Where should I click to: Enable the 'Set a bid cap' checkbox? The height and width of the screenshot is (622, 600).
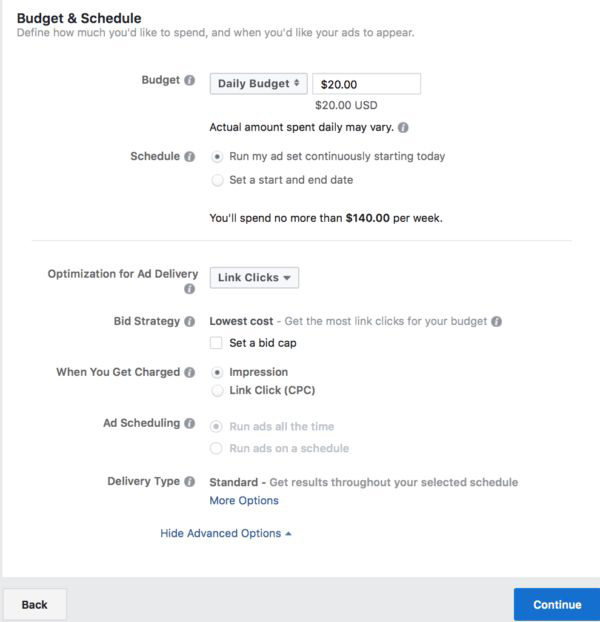coord(216,343)
